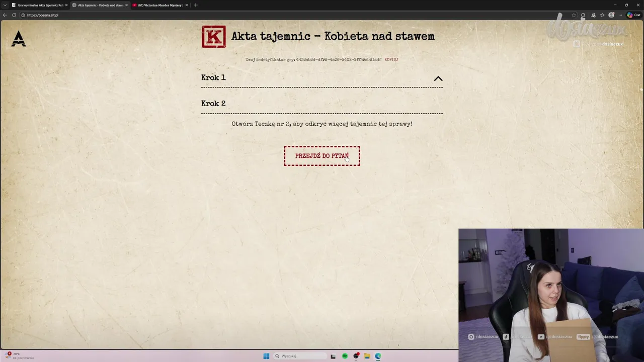
Task: Click the PRZEJDŹ DO PYTAŃ button
Action: [322, 156]
